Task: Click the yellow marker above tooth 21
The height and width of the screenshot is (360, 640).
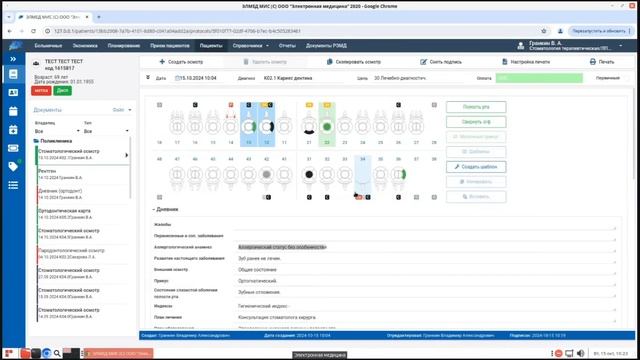Action: (309, 105)
